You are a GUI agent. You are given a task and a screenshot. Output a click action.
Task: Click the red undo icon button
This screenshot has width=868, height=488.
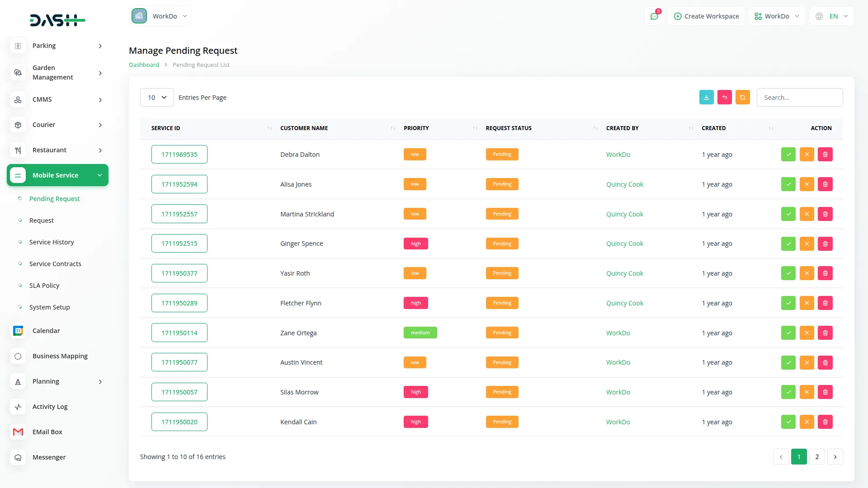724,98
